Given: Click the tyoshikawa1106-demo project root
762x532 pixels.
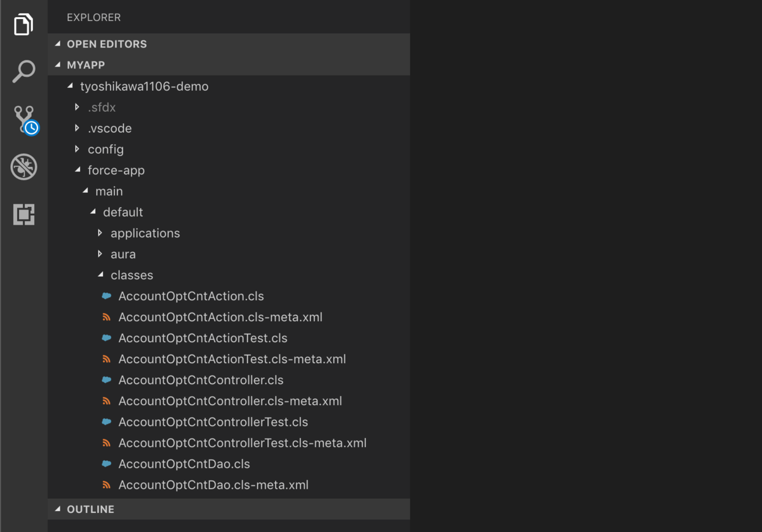Looking at the screenshot, I should [x=144, y=86].
